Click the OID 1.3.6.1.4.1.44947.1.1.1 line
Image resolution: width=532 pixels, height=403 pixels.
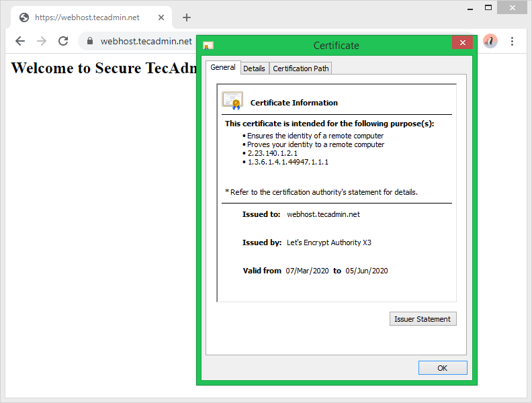[x=288, y=162]
